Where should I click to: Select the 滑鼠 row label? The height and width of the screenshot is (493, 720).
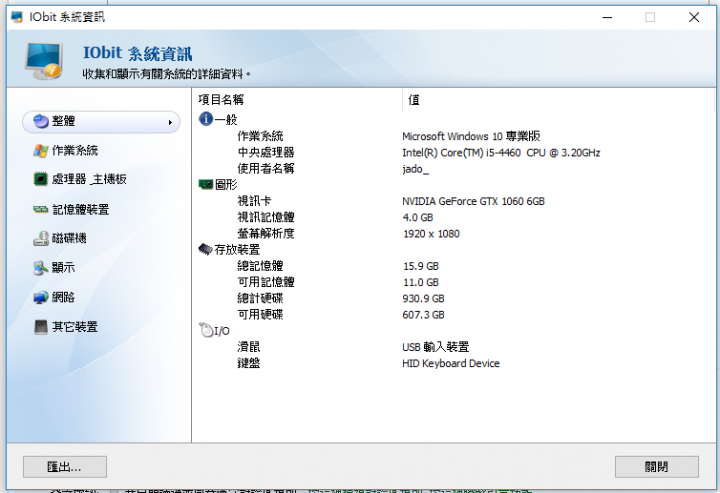click(x=248, y=347)
